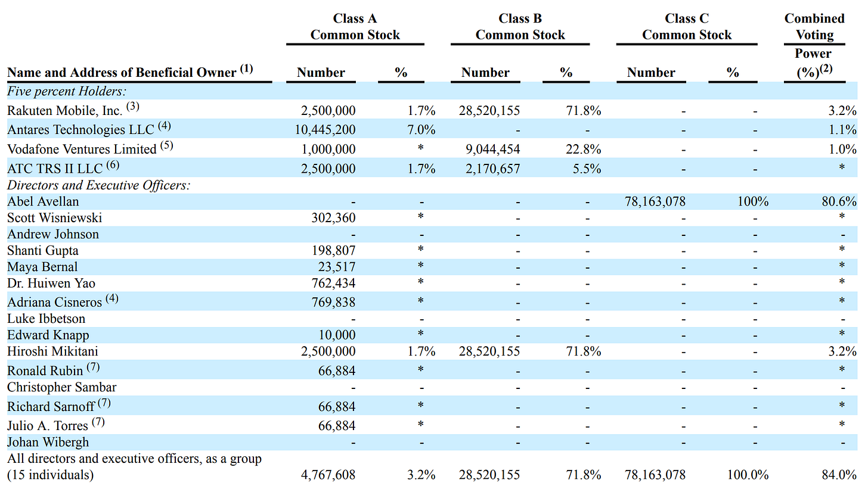Screen dimensions: 868x495
Task: Click the 'Class A Common Stock' header
Action: point(355,27)
